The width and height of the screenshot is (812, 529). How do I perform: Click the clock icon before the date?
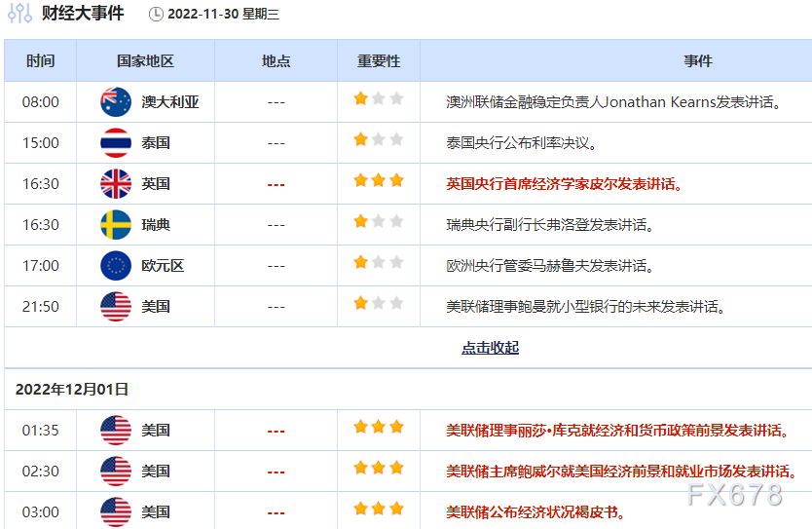point(156,15)
